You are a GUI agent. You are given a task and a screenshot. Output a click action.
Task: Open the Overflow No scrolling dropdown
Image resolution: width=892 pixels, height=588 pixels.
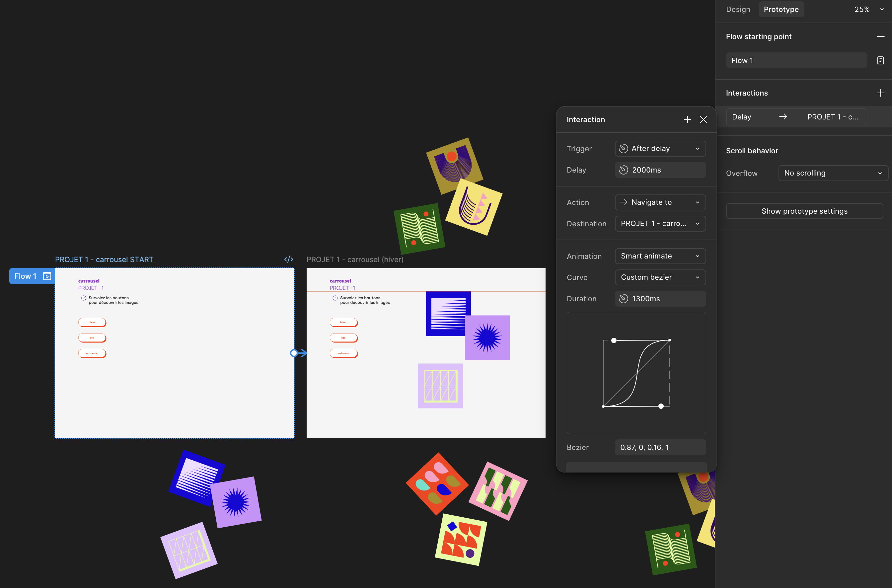point(833,173)
